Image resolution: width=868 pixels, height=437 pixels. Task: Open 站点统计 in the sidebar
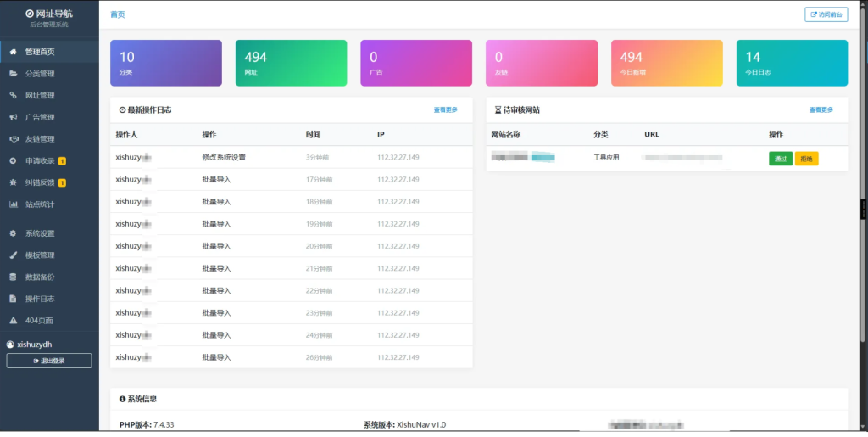pyautogui.click(x=49, y=204)
